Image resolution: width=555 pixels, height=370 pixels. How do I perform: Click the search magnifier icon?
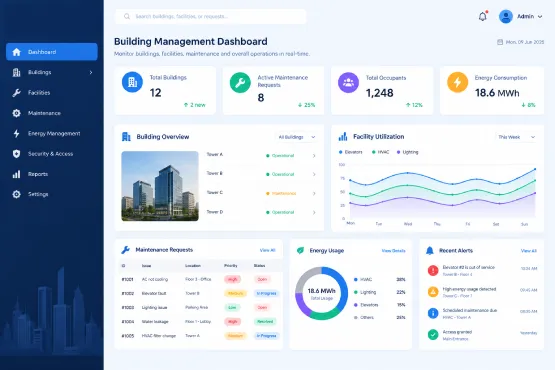click(127, 16)
